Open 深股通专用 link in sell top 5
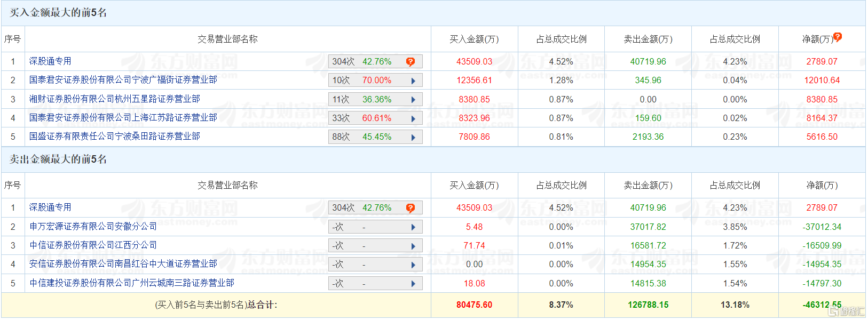Viewport: 868px width, 320px height. coord(50,207)
